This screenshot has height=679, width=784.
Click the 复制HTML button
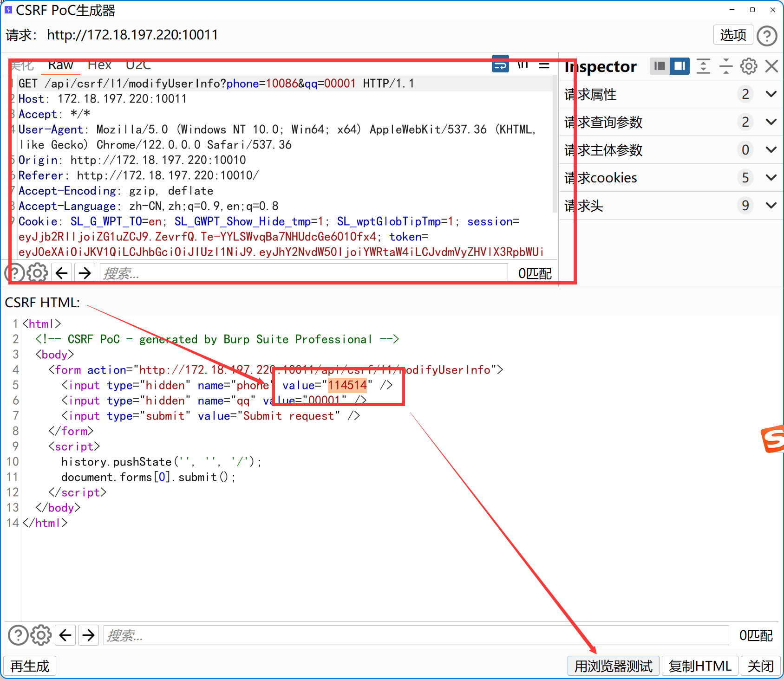(700, 666)
